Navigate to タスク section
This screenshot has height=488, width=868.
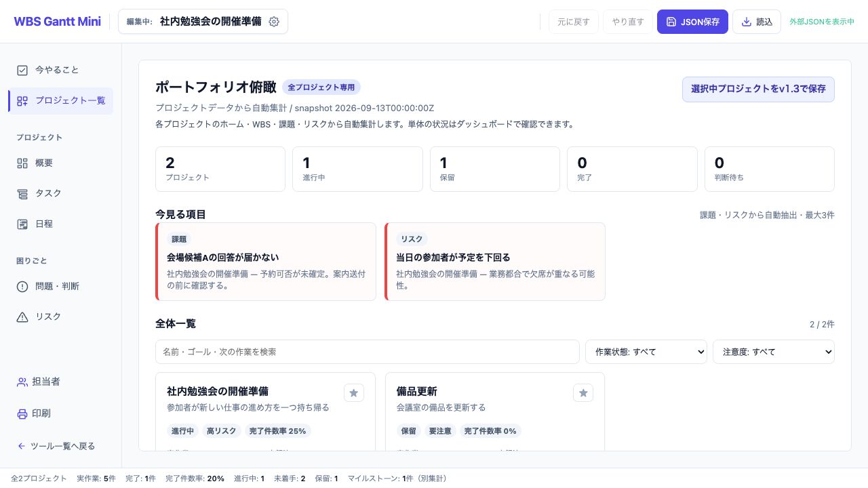[x=60, y=194]
